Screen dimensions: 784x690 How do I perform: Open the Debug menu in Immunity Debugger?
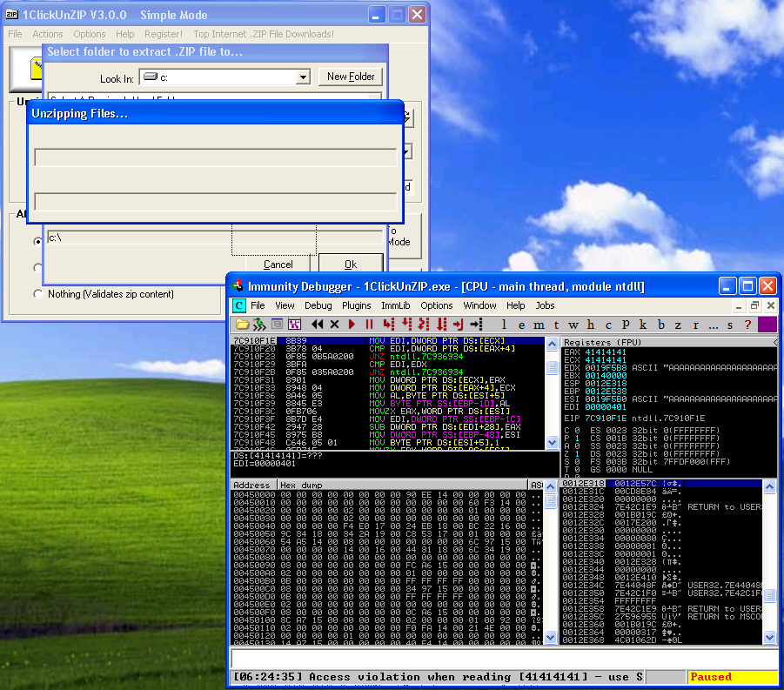pos(318,305)
